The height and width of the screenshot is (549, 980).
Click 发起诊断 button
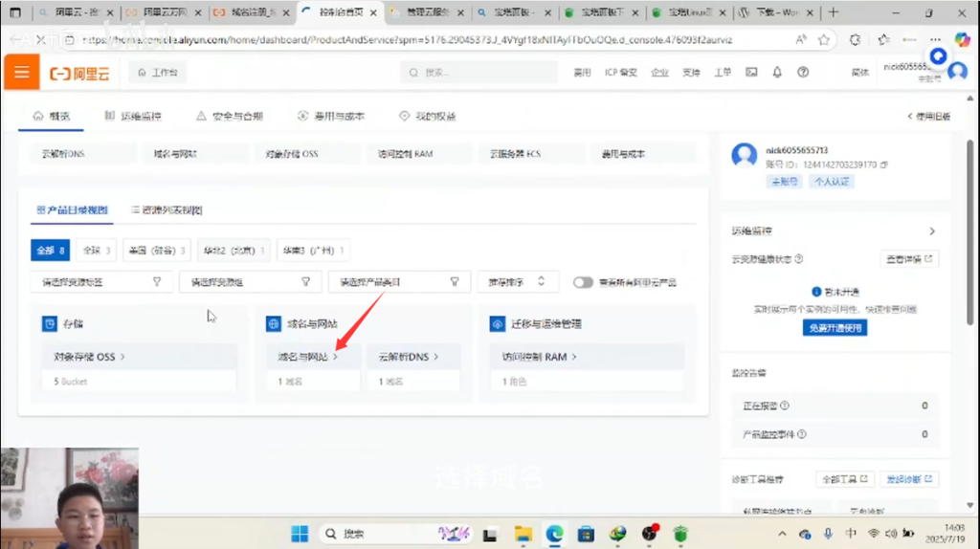point(909,479)
